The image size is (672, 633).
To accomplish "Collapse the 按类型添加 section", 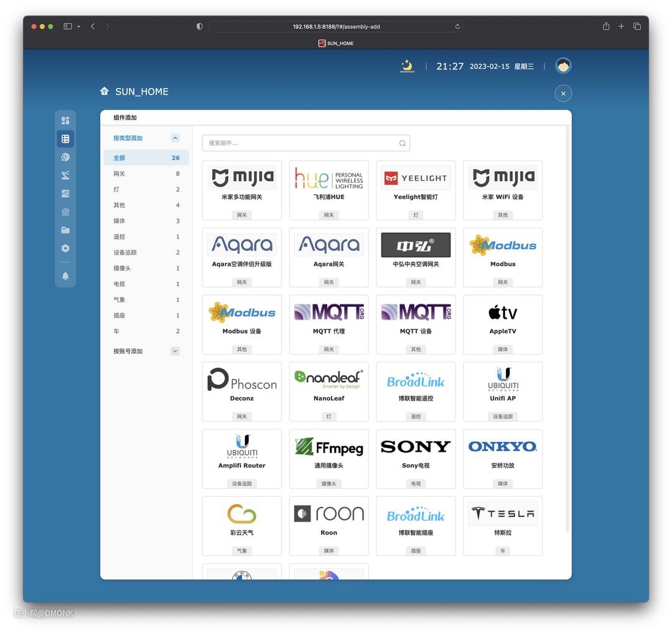I will point(175,138).
